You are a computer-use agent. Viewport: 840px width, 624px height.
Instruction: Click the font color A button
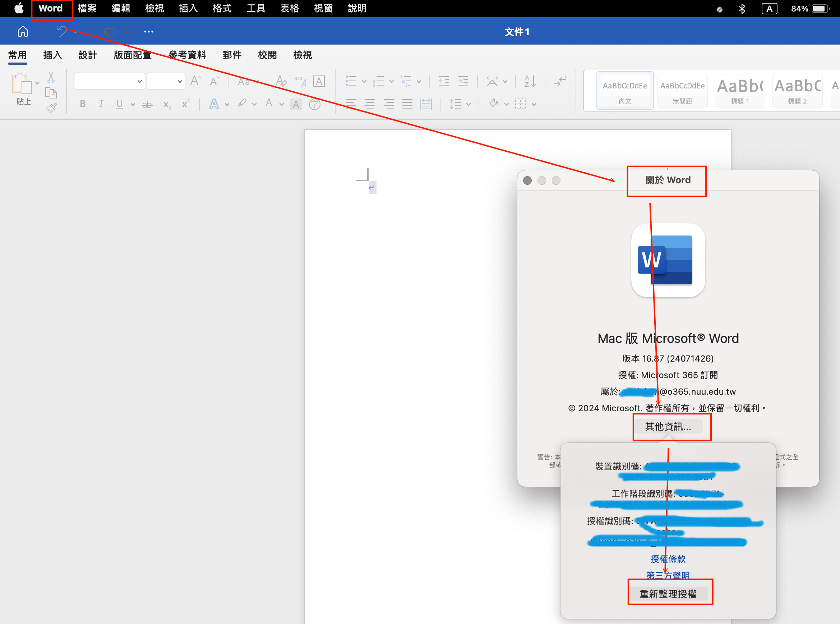(x=269, y=104)
